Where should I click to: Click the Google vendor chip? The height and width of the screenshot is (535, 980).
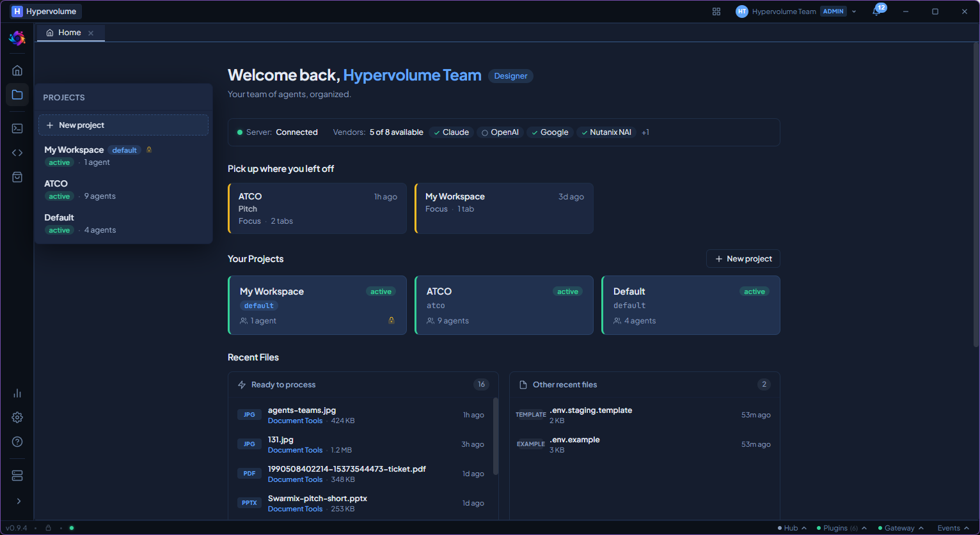click(549, 132)
